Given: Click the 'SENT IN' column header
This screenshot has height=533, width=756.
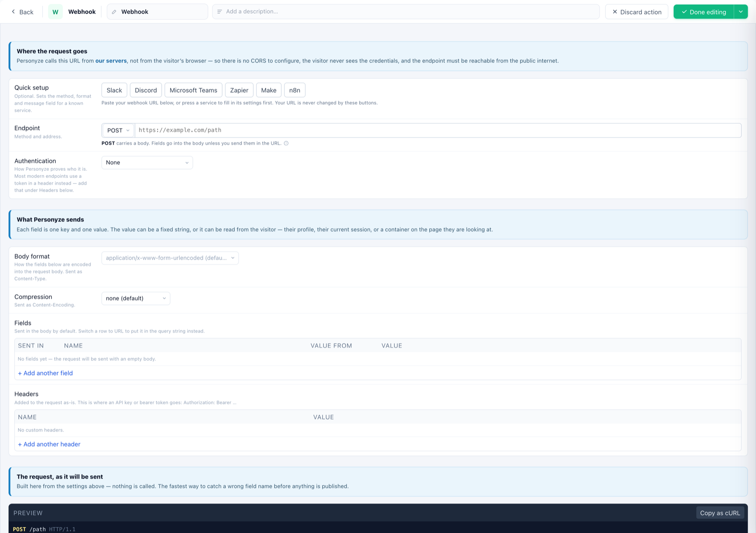Looking at the screenshot, I should tap(31, 346).
